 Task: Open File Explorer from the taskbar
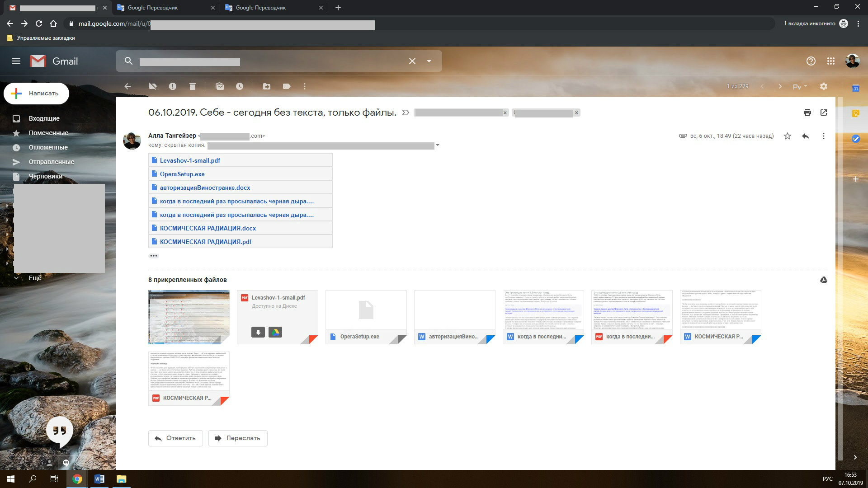(x=121, y=479)
